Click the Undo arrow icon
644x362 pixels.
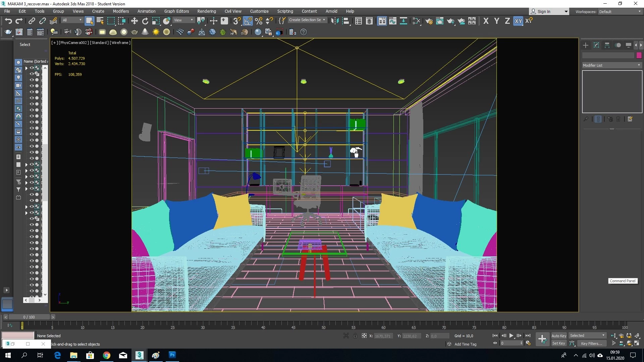tap(8, 21)
